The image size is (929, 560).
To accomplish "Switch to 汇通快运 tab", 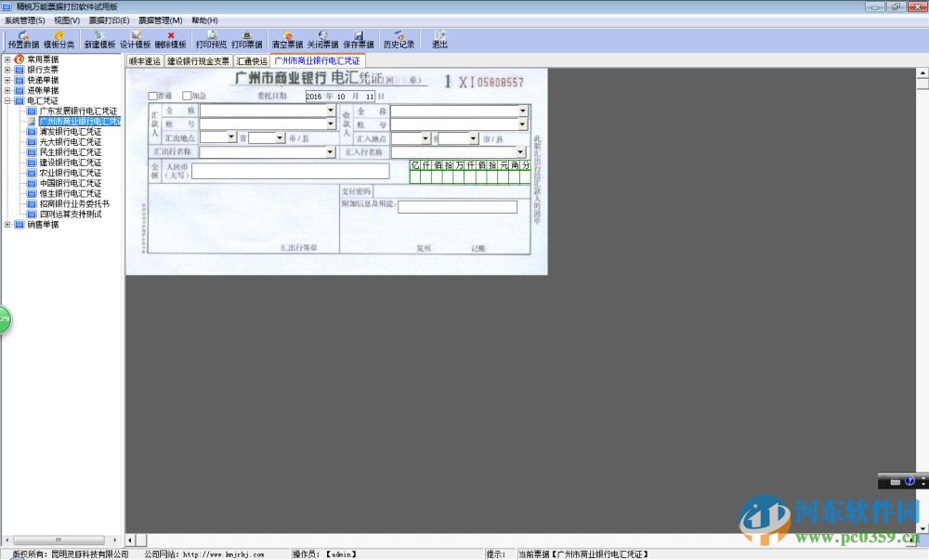I will point(252,61).
